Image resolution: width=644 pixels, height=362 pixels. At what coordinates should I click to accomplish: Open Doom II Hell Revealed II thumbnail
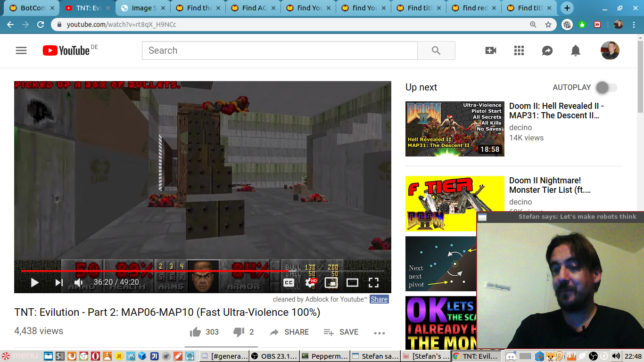pyautogui.click(x=454, y=129)
